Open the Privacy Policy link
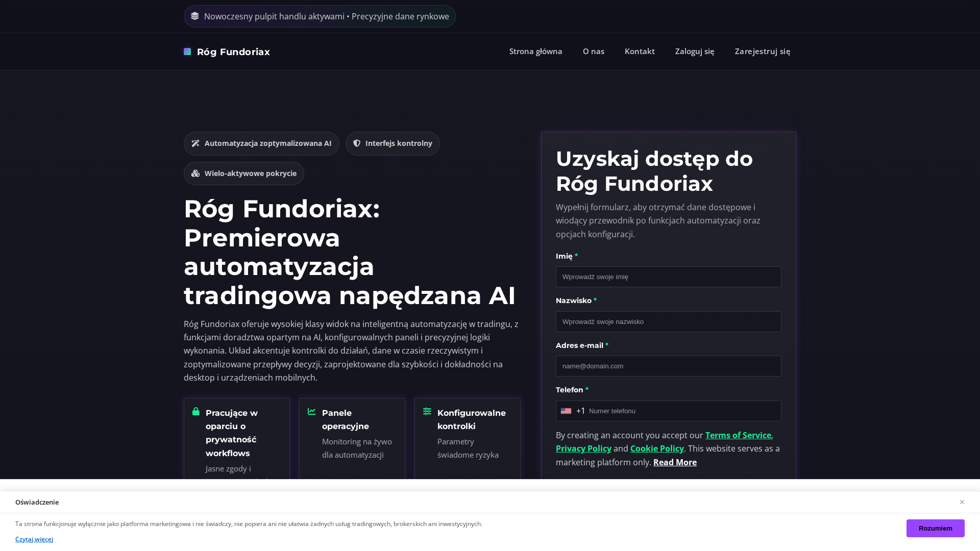The height and width of the screenshot is (551, 980). point(583,448)
